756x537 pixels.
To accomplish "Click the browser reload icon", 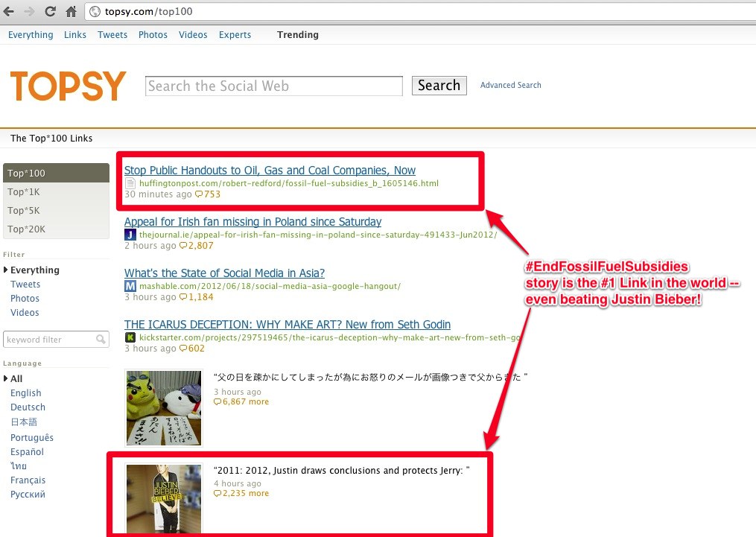I will pyautogui.click(x=50, y=12).
